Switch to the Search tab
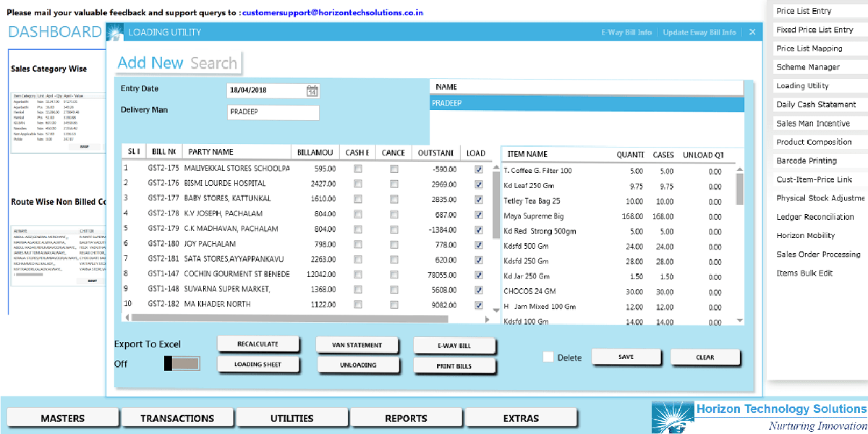The height and width of the screenshot is (434, 868). point(213,63)
